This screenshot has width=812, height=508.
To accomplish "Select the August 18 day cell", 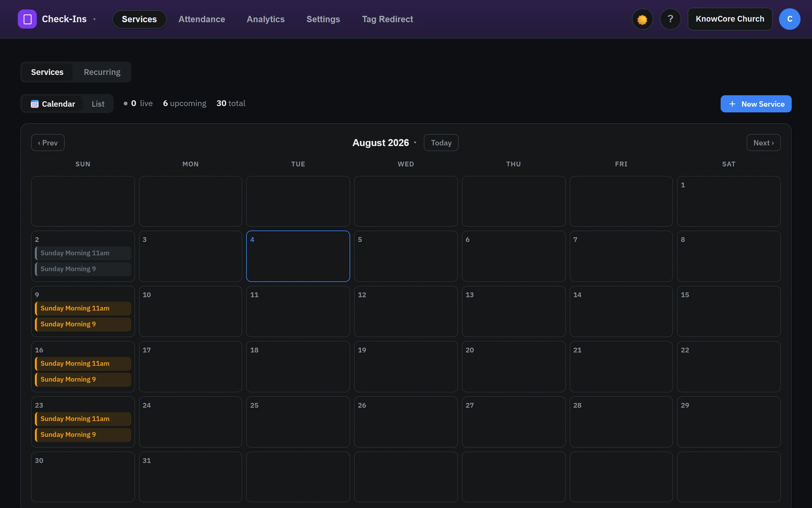I will [298, 366].
